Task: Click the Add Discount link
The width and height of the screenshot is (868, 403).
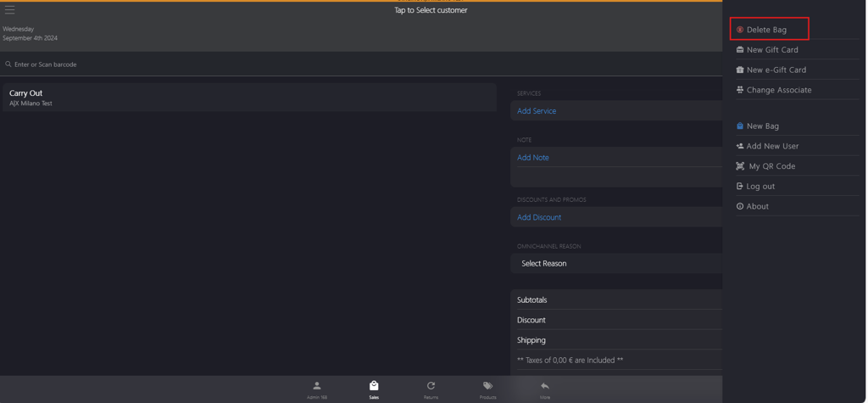Action: [x=539, y=217]
